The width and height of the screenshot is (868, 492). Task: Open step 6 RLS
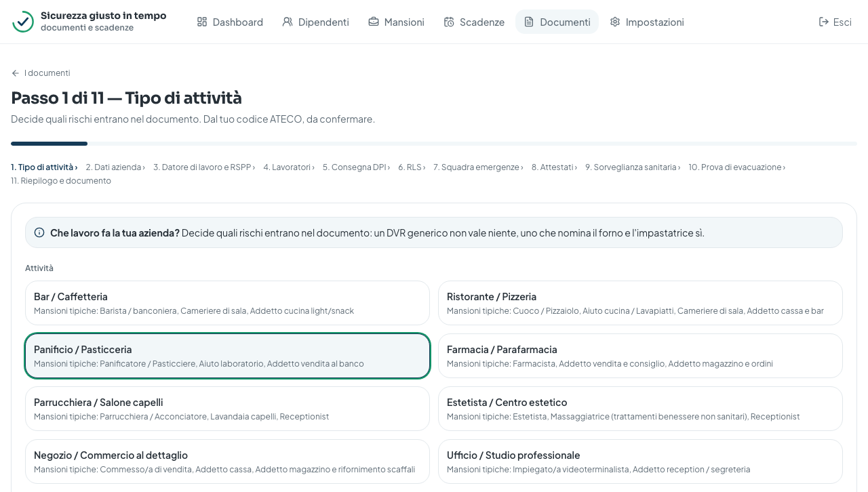[412, 167]
